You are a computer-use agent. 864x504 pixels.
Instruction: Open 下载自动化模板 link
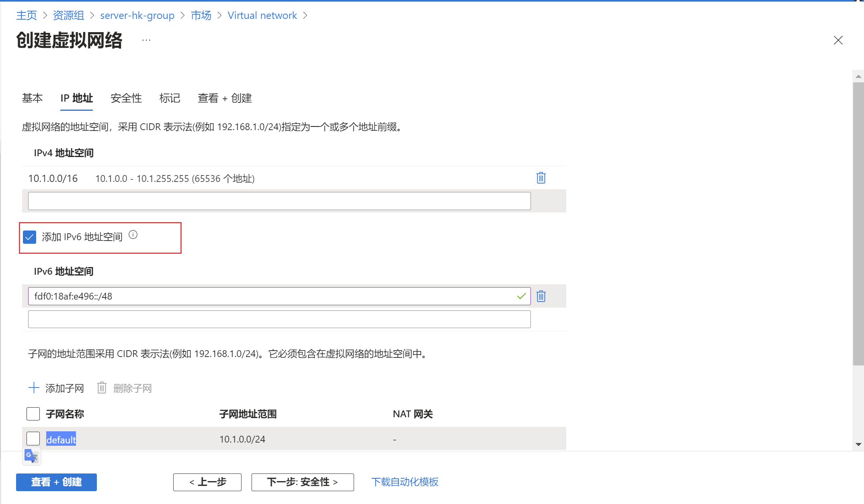point(405,482)
